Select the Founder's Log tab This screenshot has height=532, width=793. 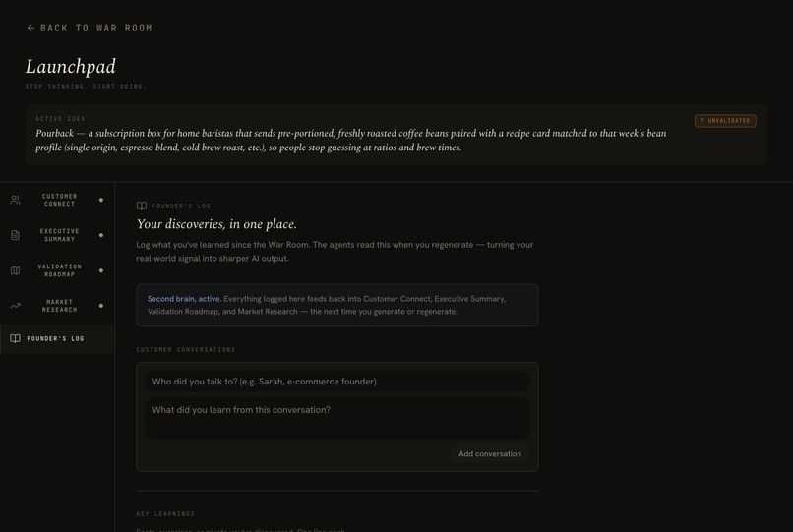[x=57, y=339]
